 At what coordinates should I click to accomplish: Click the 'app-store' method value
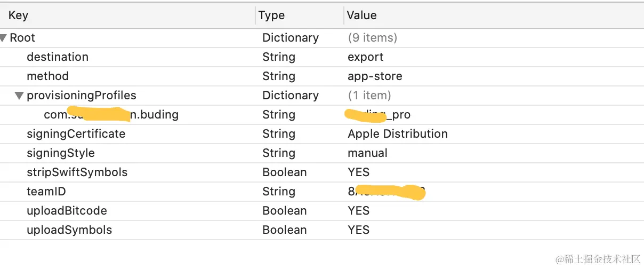(x=375, y=76)
